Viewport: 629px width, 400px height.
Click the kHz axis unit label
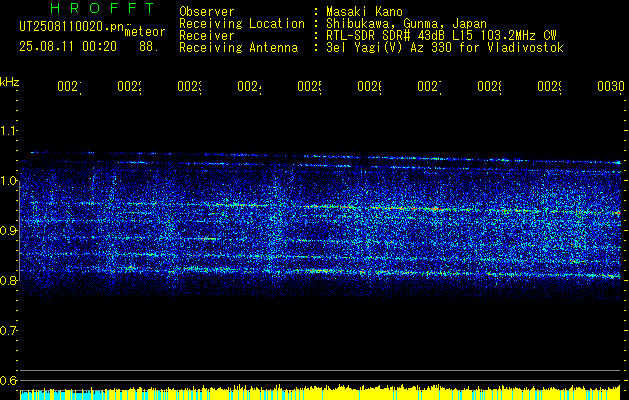(9, 82)
